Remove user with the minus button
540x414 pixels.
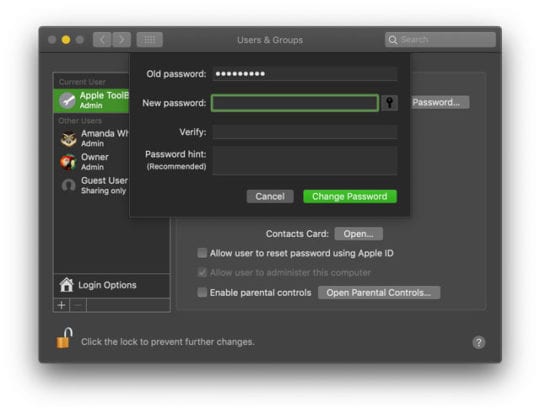pos(78,305)
